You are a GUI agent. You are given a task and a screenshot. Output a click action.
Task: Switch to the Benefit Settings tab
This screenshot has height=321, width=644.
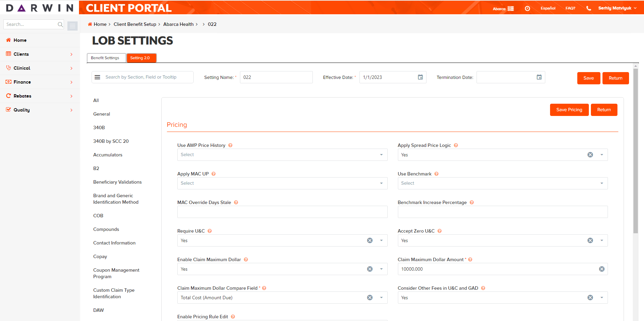tap(106, 58)
